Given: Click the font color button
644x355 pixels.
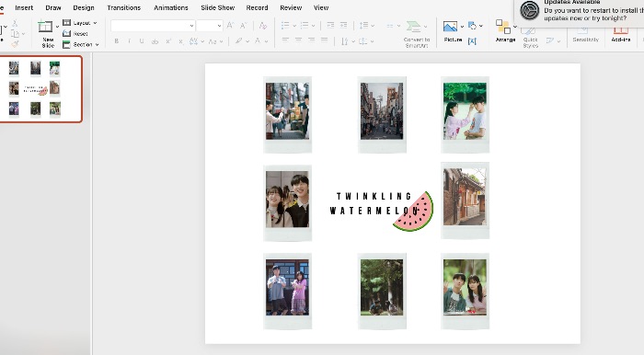Looking at the screenshot, I should (x=258, y=41).
